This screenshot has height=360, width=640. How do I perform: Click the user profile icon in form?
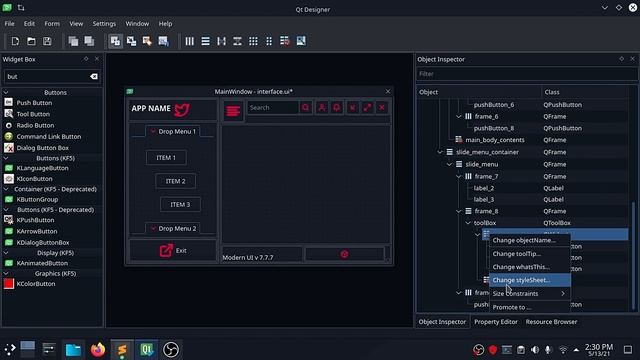pyautogui.click(x=322, y=108)
